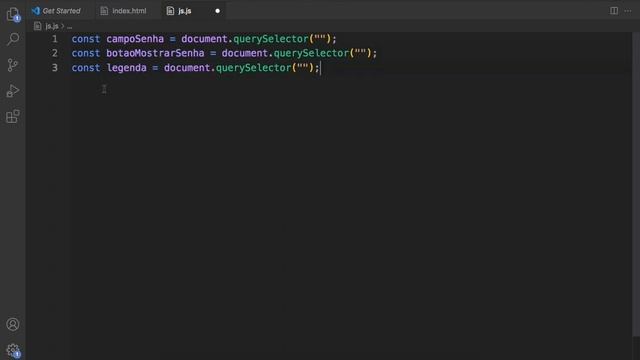Click line number 3 in gutter
The image size is (640, 360).
(x=55, y=67)
